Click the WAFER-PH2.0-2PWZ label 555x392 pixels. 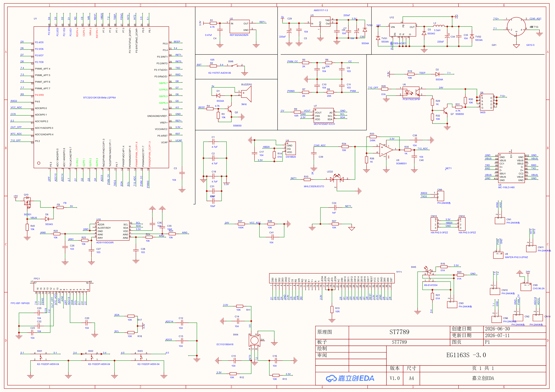(516, 257)
